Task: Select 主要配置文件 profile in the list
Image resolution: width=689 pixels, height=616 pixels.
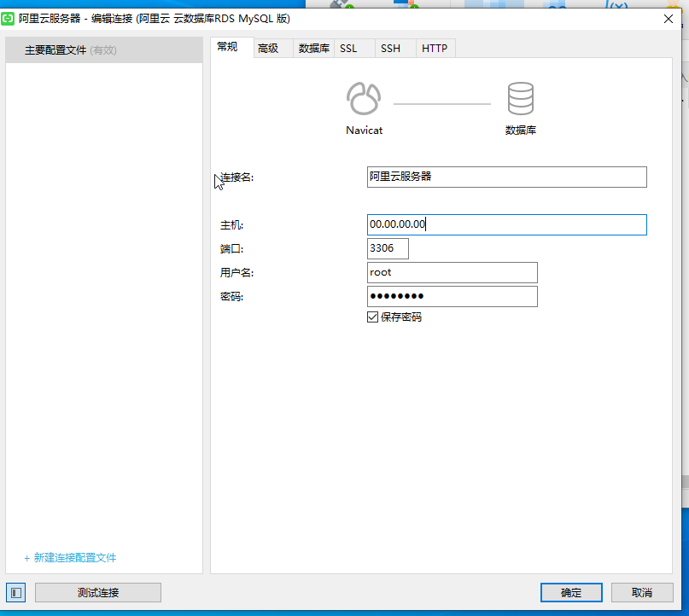Action: coord(104,50)
